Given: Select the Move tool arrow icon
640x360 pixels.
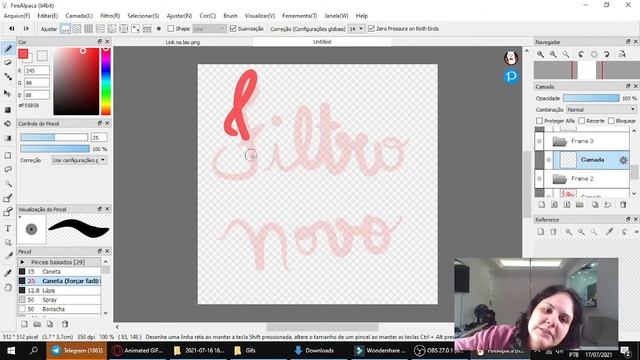Looking at the screenshot, I should (x=8, y=93).
